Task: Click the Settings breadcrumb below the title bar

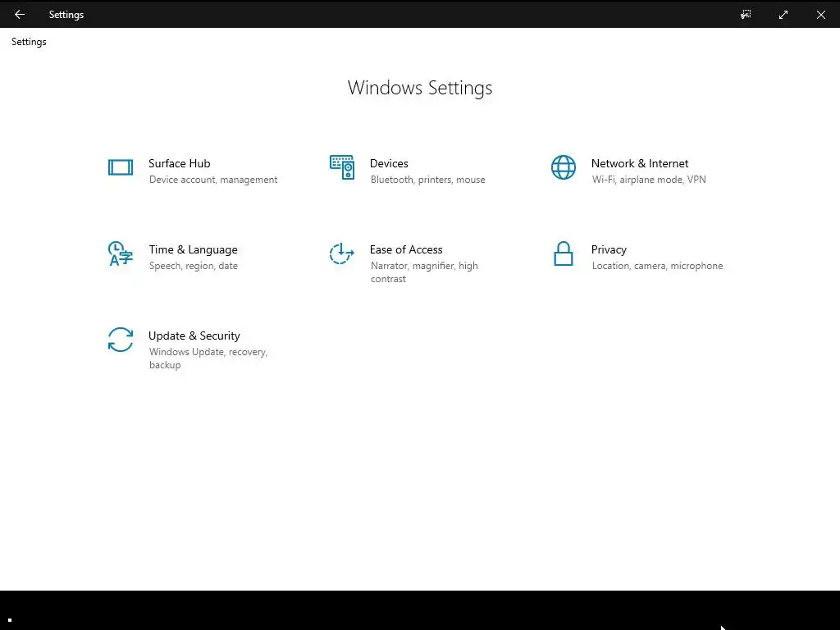Action: point(29,42)
